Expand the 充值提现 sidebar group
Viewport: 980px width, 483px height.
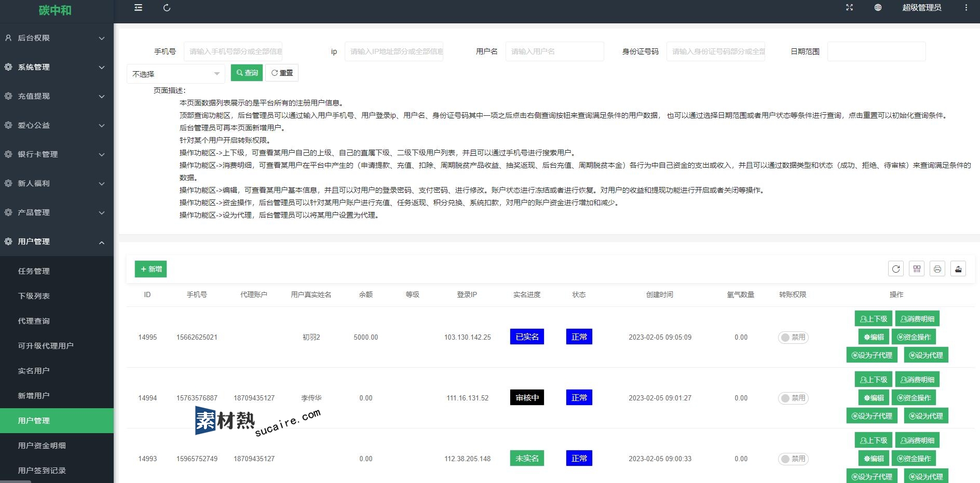pyautogui.click(x=57, y=96)
